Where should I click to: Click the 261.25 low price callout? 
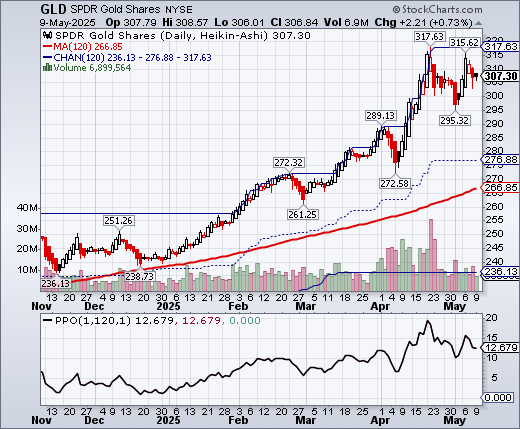[303, 214]
